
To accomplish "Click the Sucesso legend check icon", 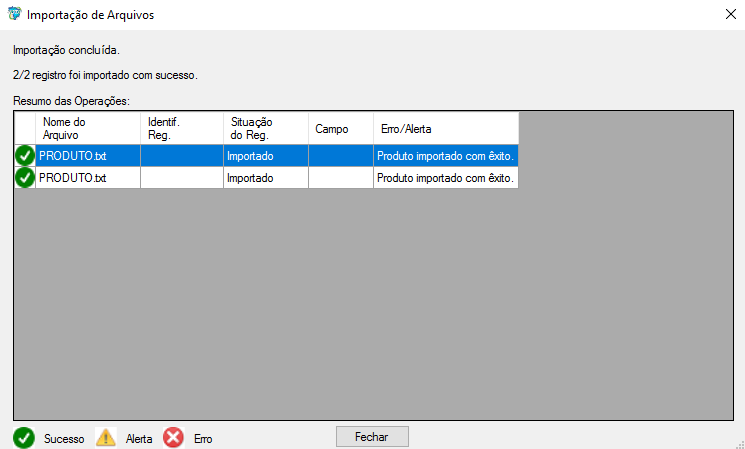I will [x=24, y=438].
